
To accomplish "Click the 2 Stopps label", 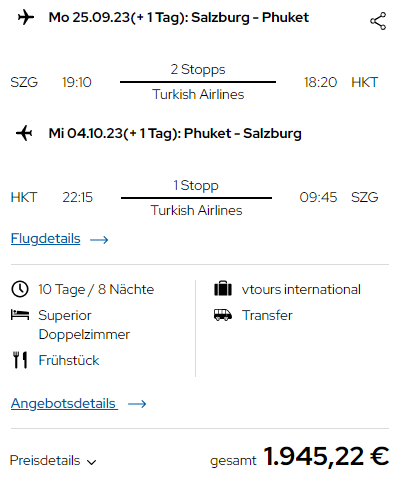I will [198, 70].
